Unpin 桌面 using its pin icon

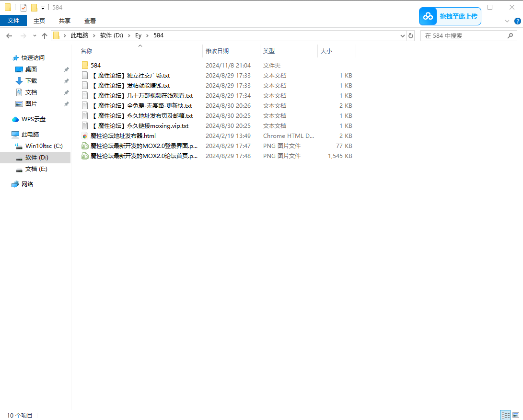coord(66,69)
